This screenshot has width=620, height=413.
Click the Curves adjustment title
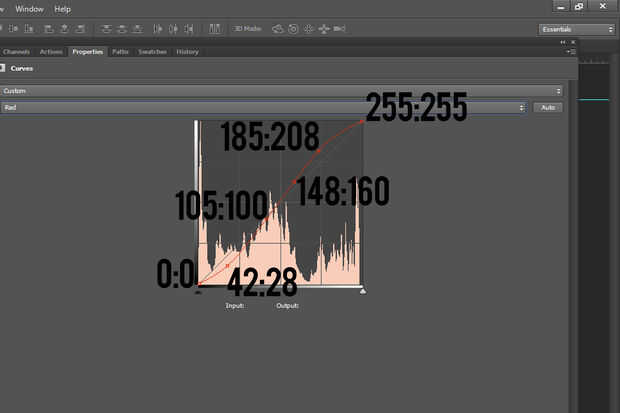(x=22, y=68)
